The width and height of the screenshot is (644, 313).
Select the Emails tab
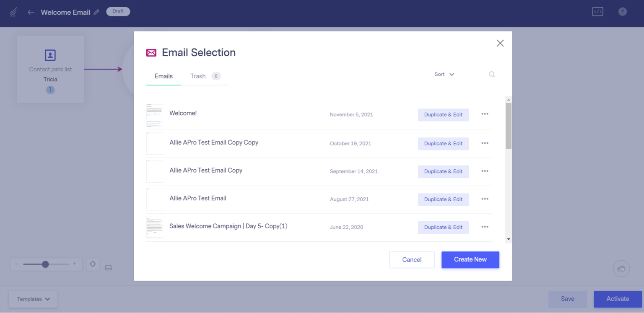click(x=163, y=76)
